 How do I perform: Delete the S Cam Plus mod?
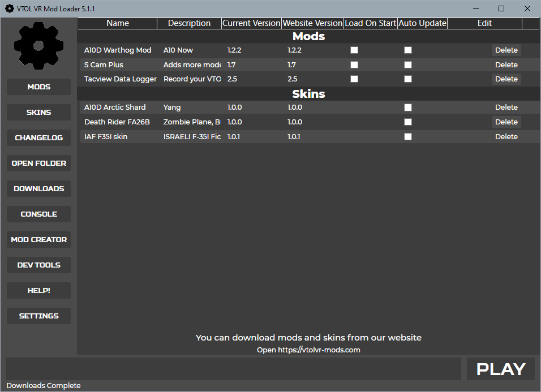[x=506, y=65]
